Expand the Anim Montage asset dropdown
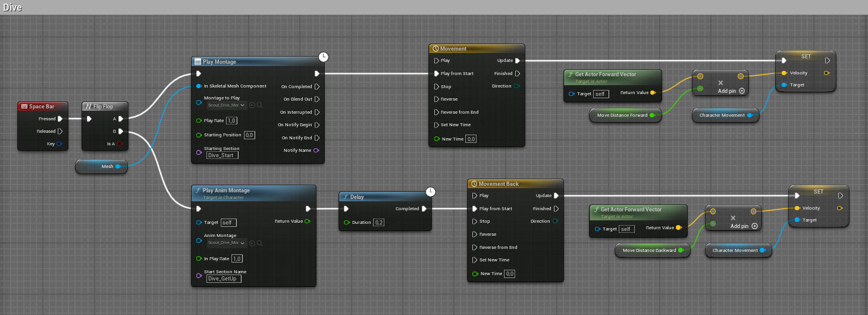Screen dimensions: 868x315 coord(226,243)
